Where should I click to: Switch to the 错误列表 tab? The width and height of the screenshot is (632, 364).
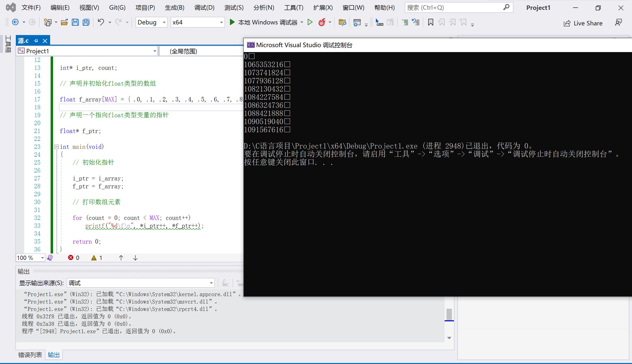(30, 355)
